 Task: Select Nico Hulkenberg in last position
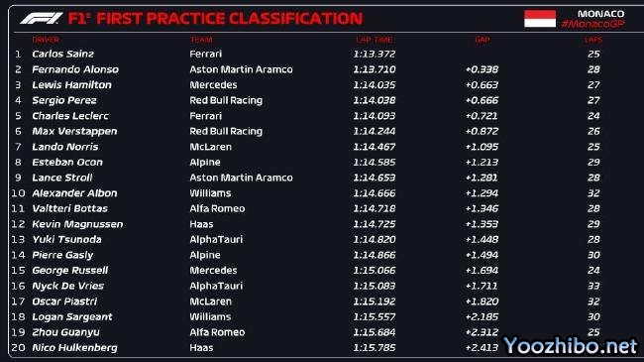pos(74,348)
